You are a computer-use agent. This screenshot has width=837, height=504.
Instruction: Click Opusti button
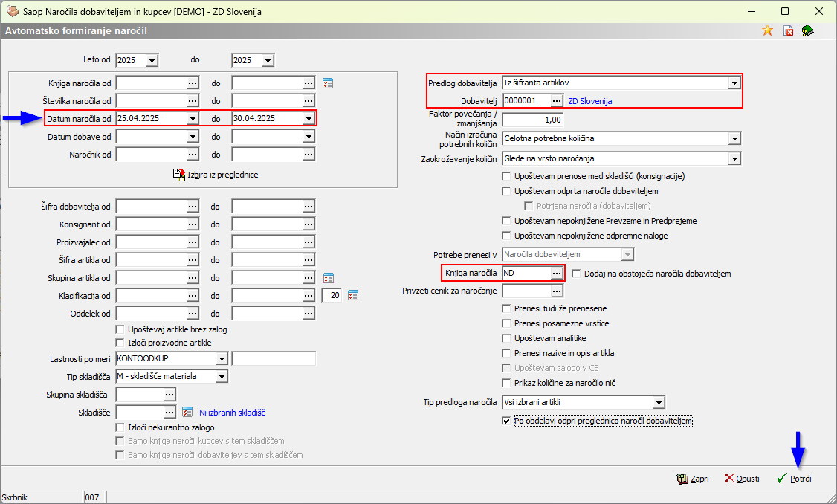coord(742,479)
